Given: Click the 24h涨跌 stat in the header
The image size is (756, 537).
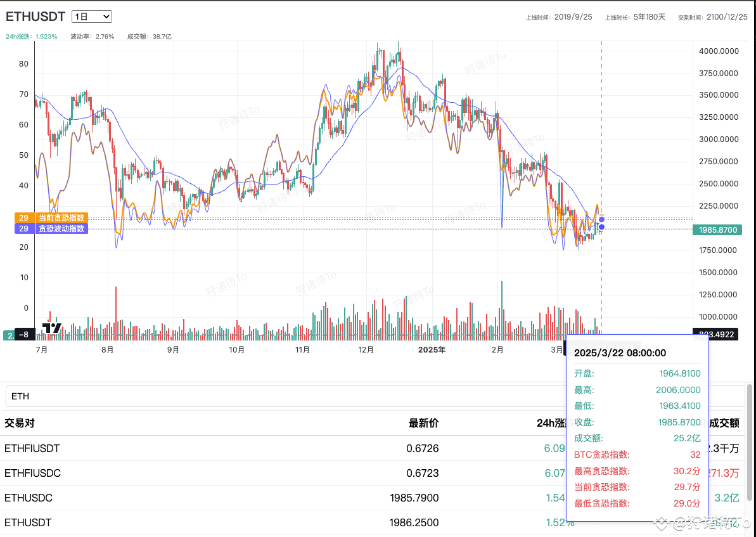Looking at the screenshot, I should 32,37.
